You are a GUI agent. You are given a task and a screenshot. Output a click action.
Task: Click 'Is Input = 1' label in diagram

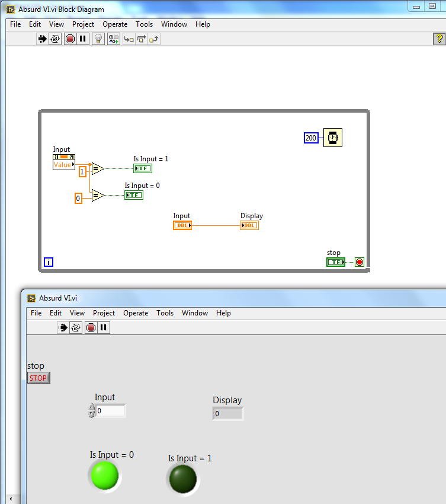click(x=151, y=159)
